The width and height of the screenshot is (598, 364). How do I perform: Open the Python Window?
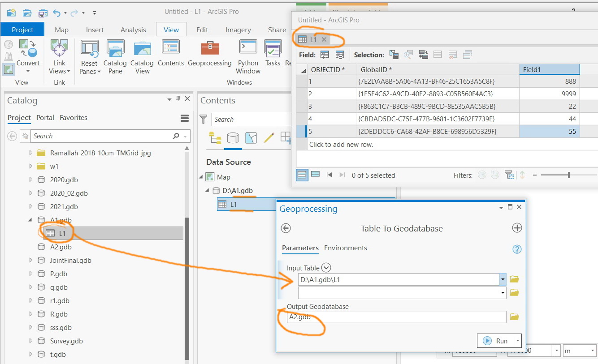(x=248, y=56)
